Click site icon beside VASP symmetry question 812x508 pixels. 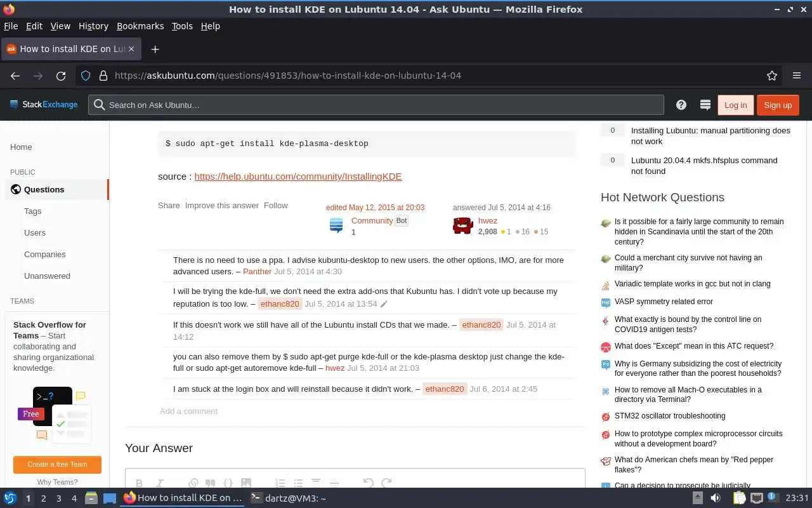pos(606,303)
